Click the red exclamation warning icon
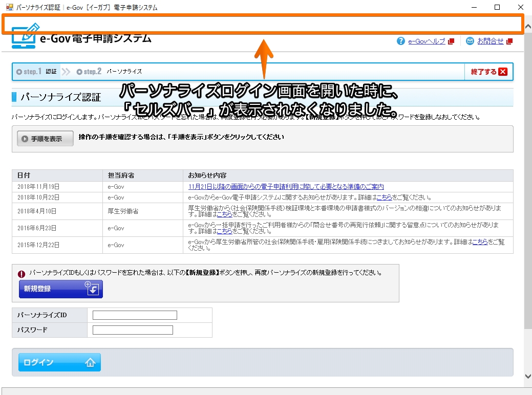Image resolution: width=532 pixels, height=395 pixels. pyautogui.click(x=22, y=274)
